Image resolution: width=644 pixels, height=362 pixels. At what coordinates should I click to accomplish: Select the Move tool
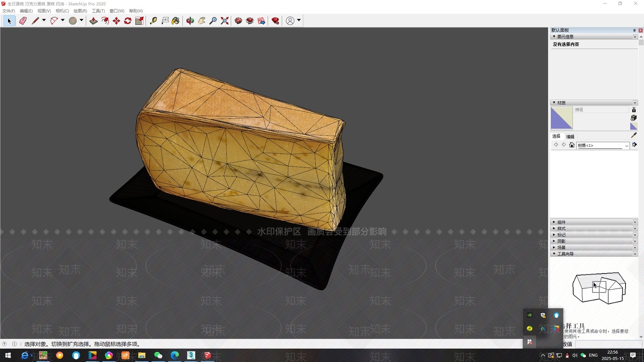pos(116,21)
